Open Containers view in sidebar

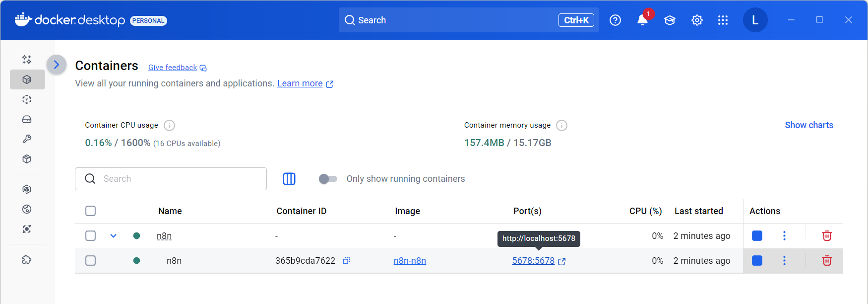click(x=27, y=79)
